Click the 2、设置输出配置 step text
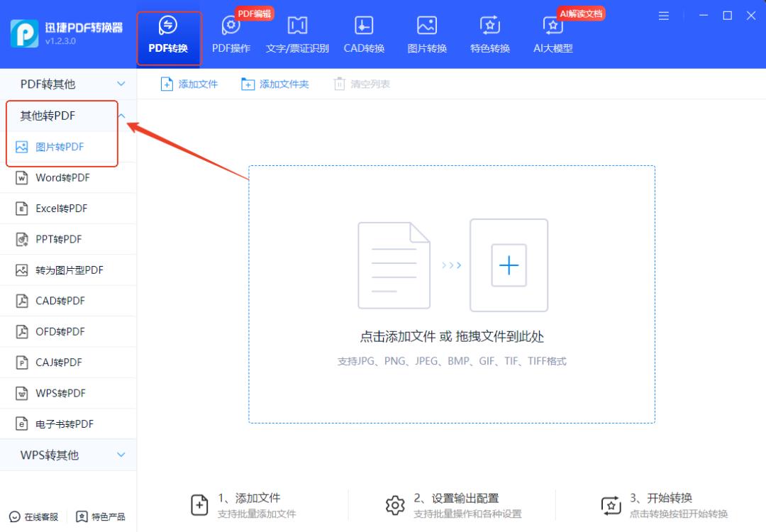 456,498
